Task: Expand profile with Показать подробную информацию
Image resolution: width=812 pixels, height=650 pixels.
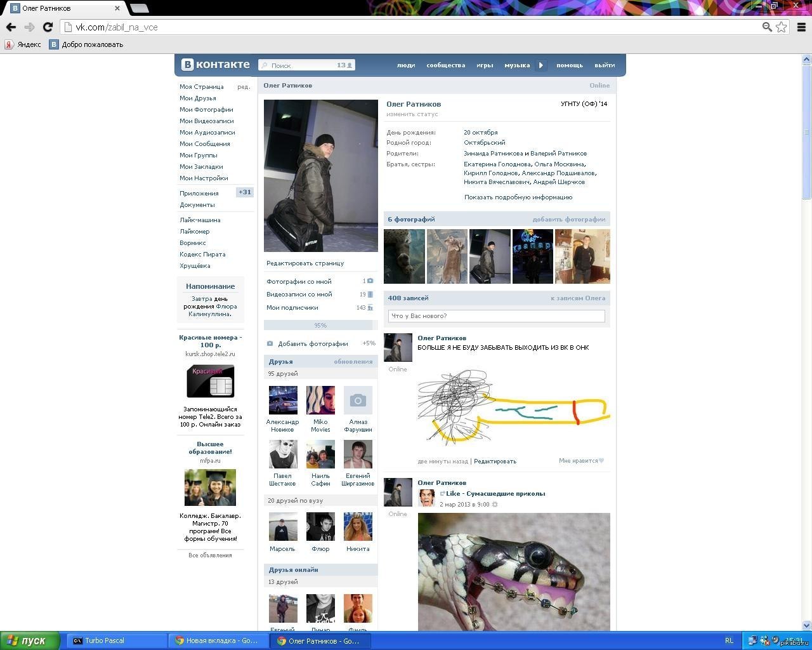Action: coord(518,197)
